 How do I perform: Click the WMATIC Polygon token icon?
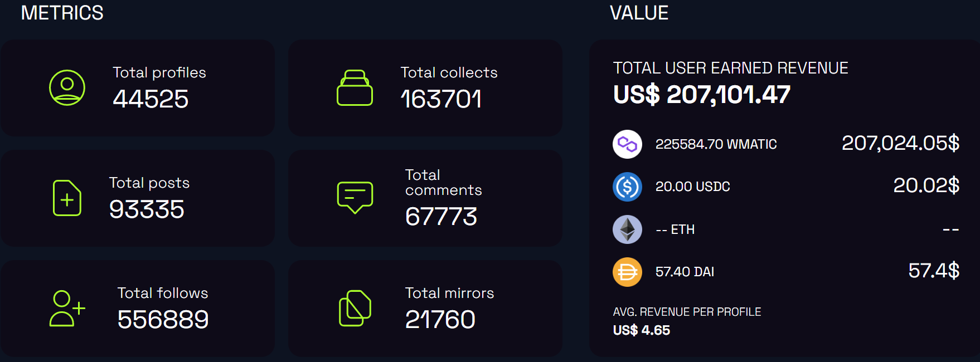click(x=627, y=144)
